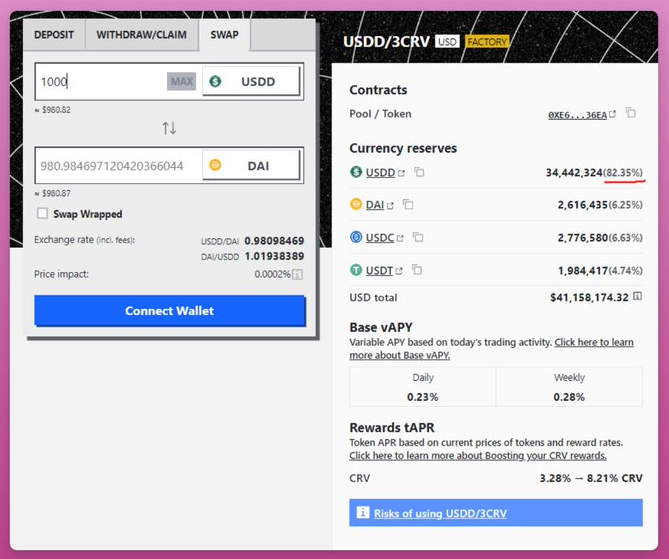
Task: Click the DAI output amount field
Action: pyautogui.click(x=119, y=166)
